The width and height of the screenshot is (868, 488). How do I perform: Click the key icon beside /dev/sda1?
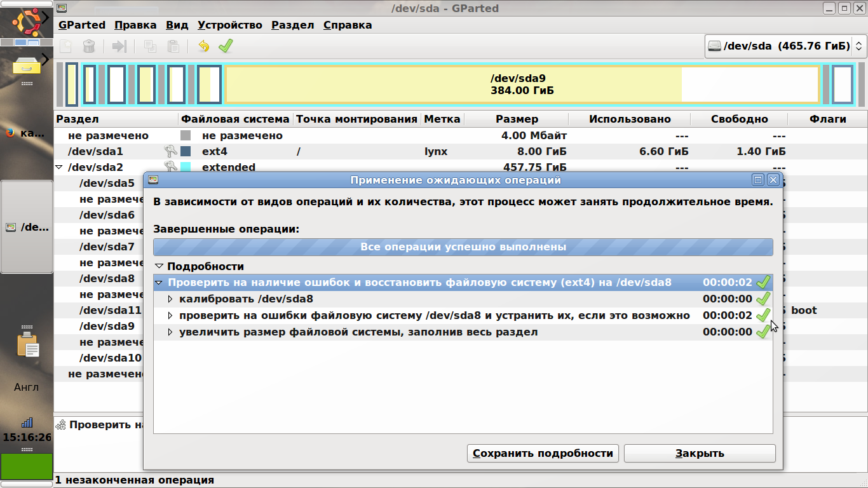point(170,151)
